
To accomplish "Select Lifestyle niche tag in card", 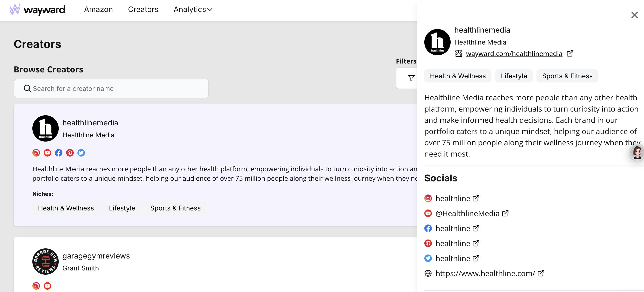I will click(x=122, y=208).
